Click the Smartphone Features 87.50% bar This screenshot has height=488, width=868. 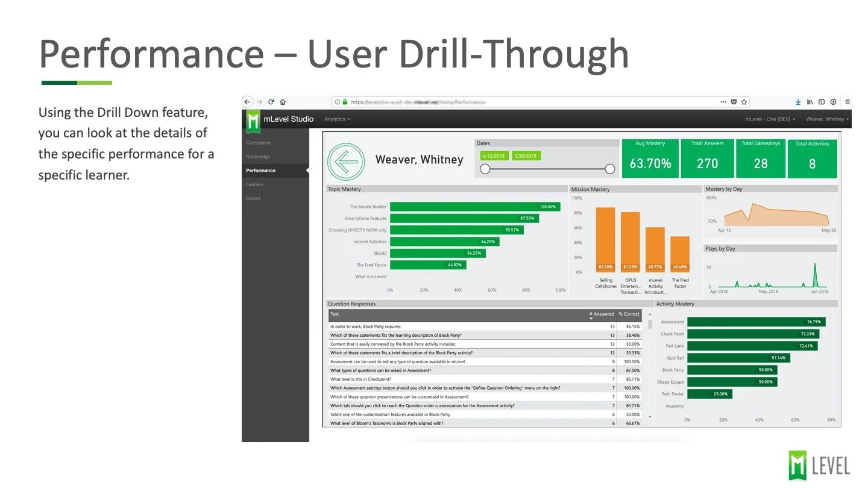(464, 218)
